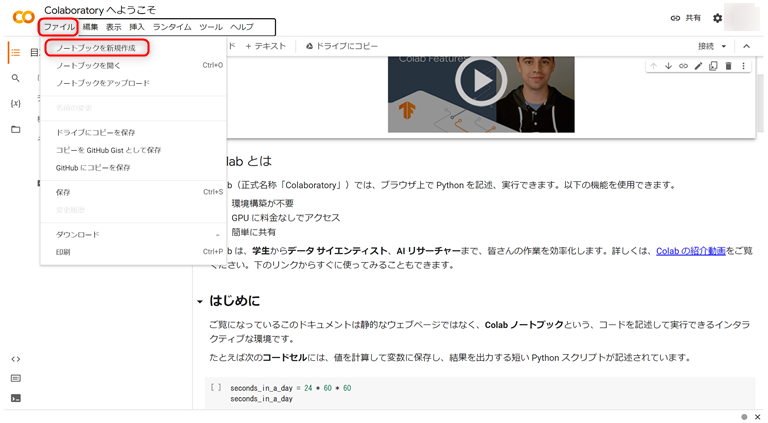Screen dimensions: 768x423
Task: Open the search panel in sidebar
Action: pos(15,78)
